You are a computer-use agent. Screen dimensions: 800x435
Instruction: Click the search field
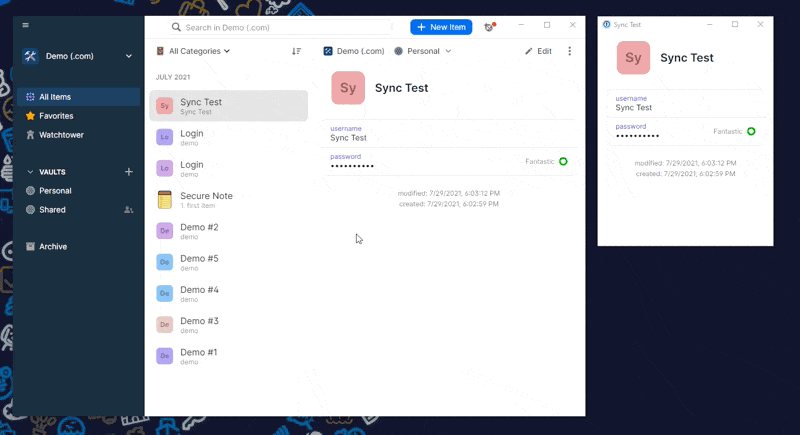click(285, 27)
